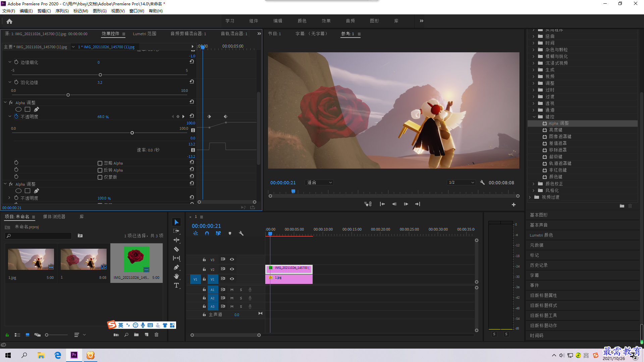This screenshot has width=644, height=362.
Task: Open 1/2 playback resolution dropdown
Action: point(462,183)
